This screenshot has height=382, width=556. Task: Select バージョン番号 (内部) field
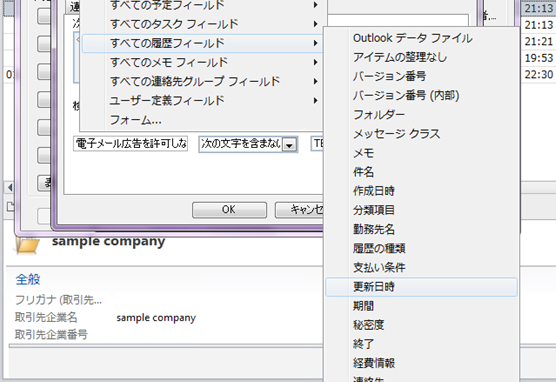[x=421, y=95]
